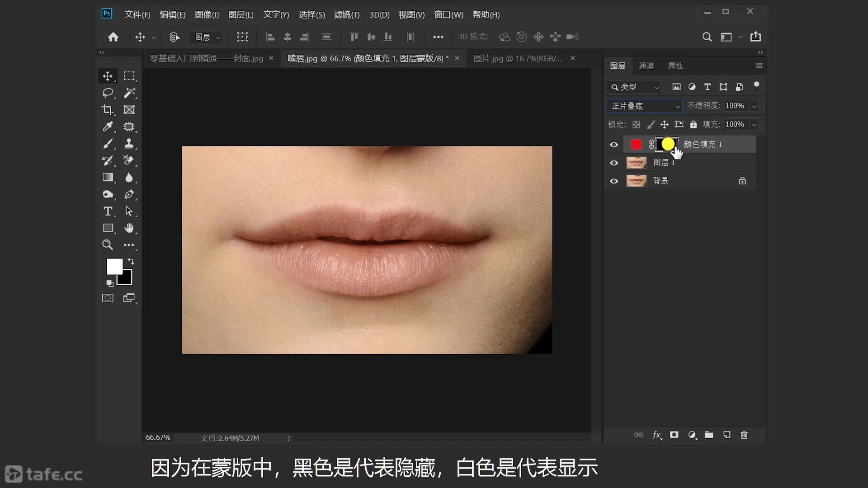Toggle Lock transparent pixels icon
Screen dimensions: 868x488
tap(636, 124)
